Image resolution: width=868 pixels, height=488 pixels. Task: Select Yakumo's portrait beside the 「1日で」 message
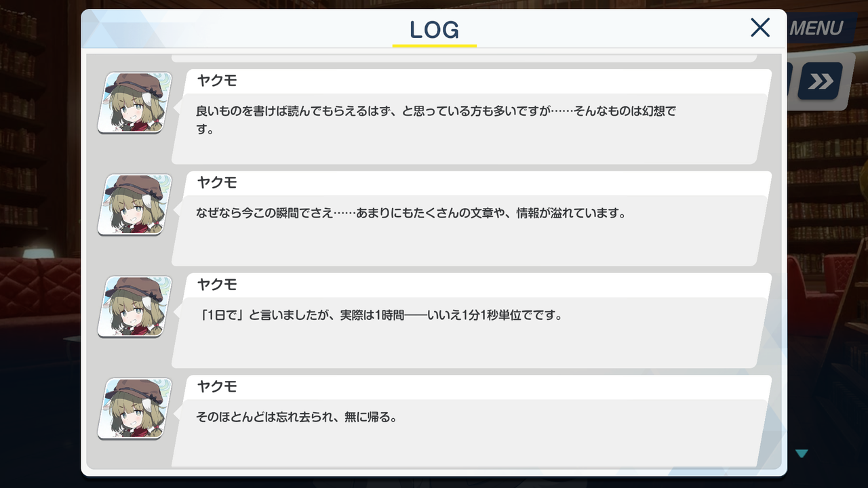pos(134,306)
